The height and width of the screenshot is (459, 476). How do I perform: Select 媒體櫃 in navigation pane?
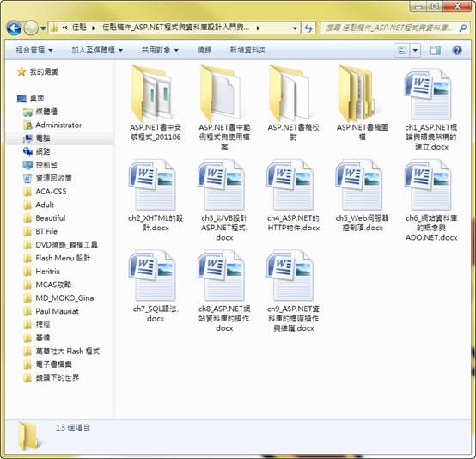[x=40, y=112]
